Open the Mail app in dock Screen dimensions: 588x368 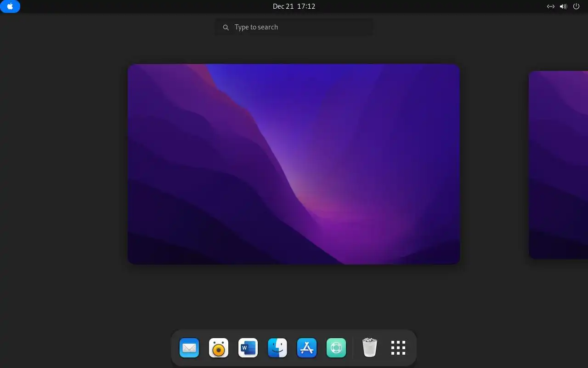pyautogui.click(x=189, y=348)
